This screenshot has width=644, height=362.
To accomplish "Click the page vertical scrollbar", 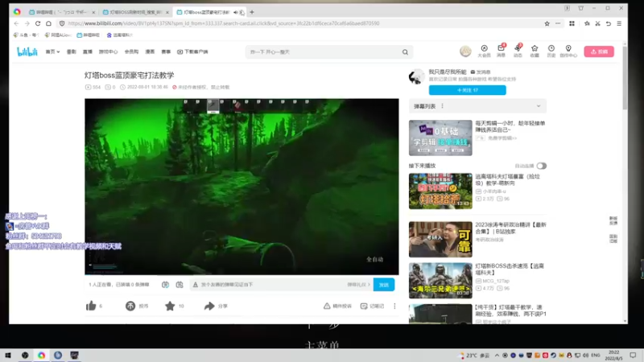I will pos(625,78).
